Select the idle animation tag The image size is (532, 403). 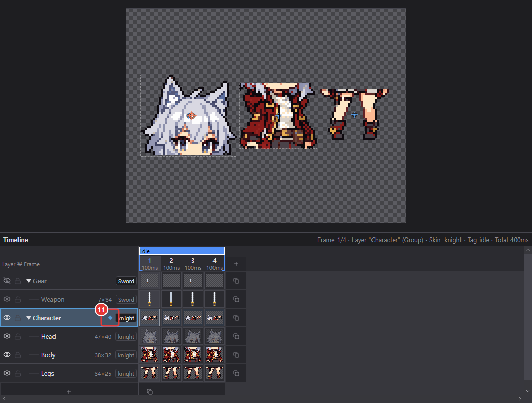[x=182, y=251]
